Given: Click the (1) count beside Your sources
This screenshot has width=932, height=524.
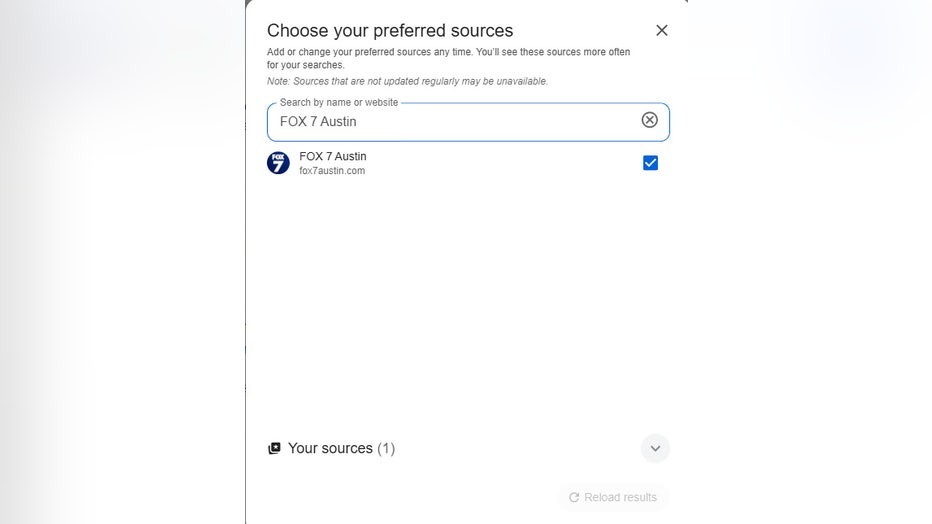Looking at the screenshot, I should pyautogui.click(x=386, y=448).
